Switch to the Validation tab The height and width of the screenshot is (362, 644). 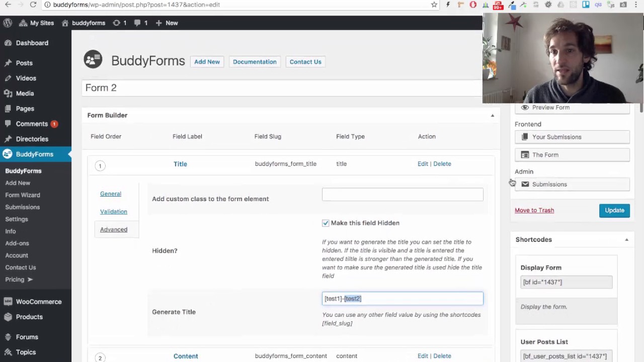click(114, 212)
